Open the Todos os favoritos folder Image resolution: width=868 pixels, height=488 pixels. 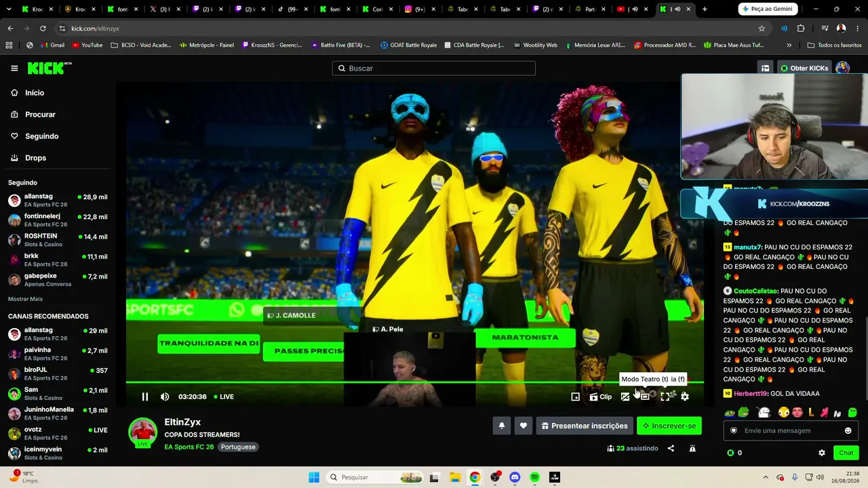click(x=834, y=45)
